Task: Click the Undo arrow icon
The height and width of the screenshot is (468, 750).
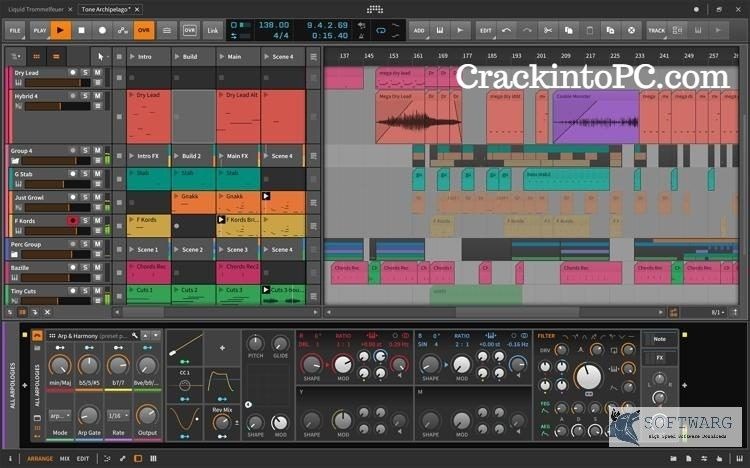Action: (507, 30)
